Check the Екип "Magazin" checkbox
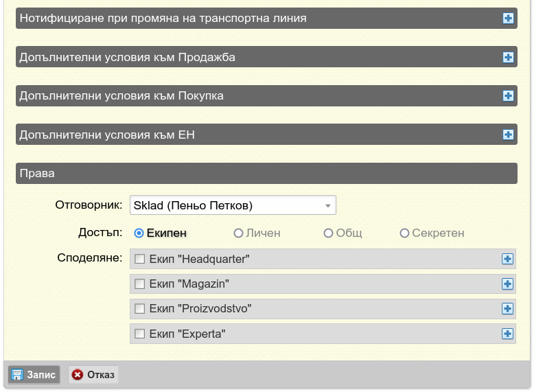The height and width of the screenshot is (392, 534). [x=139, y=284]
